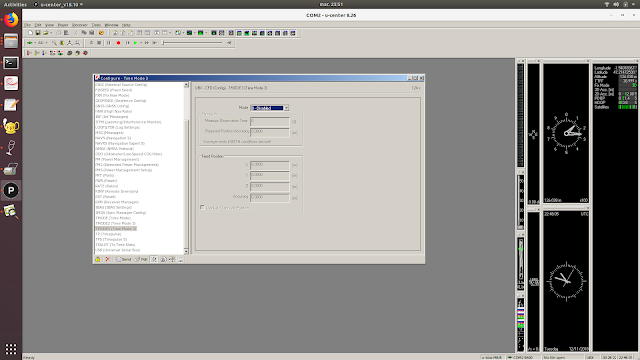Open the Edit menu
Screen dimensions: 640x360
coord(38,25)
